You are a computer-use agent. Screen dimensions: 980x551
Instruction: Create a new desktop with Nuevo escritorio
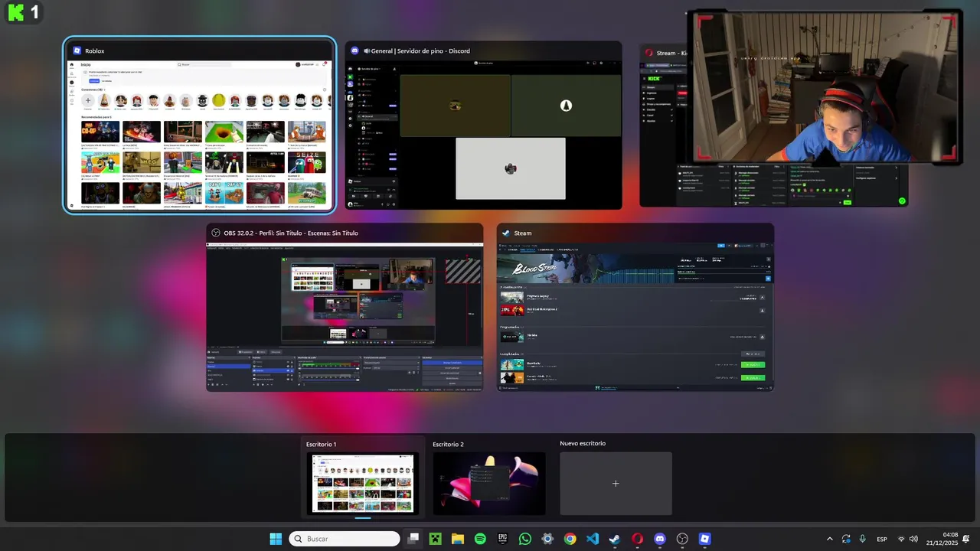(x=616, y=477)
